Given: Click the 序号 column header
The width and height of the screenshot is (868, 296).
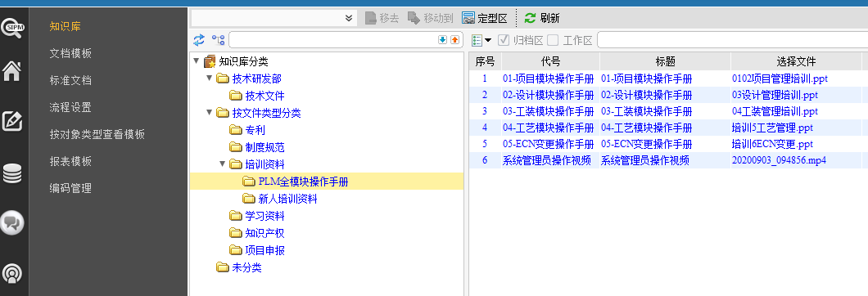Looking at the screenshot, I should click(485, 61).
